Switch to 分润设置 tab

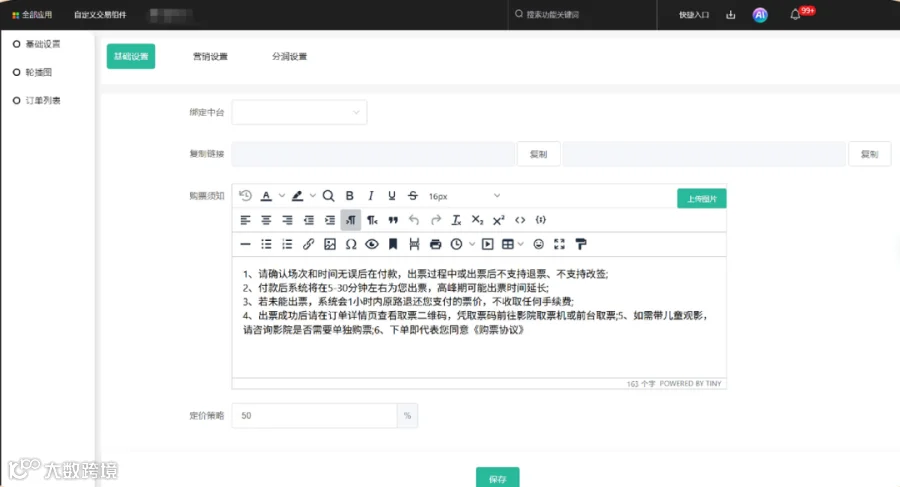click(x=289, y=56)
